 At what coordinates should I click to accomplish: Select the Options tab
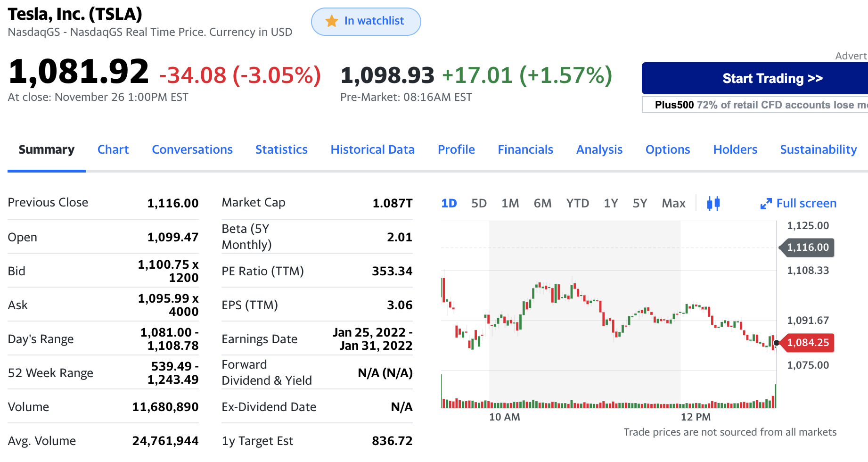668,149
